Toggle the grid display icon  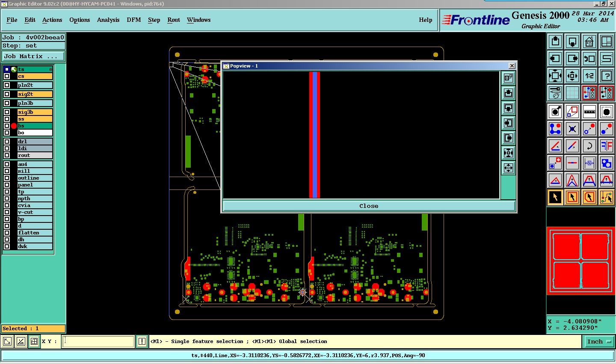(x=572, y=93)
